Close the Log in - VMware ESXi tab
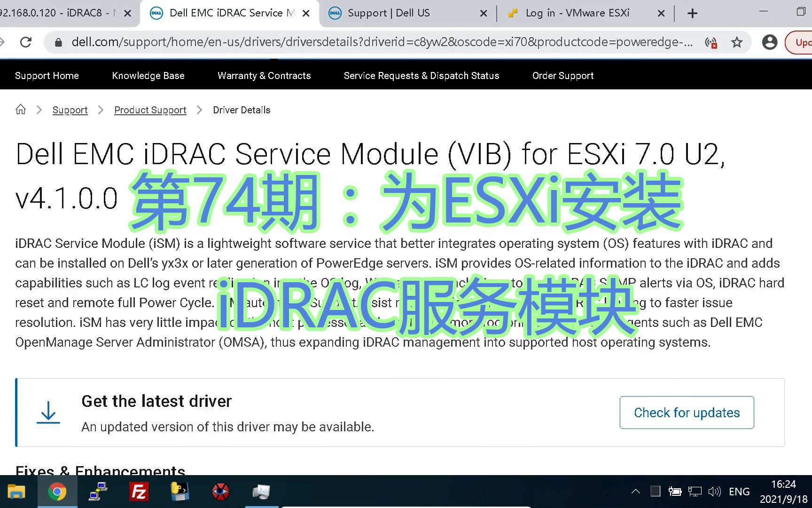The image size is (812, 508). [661, 13]
